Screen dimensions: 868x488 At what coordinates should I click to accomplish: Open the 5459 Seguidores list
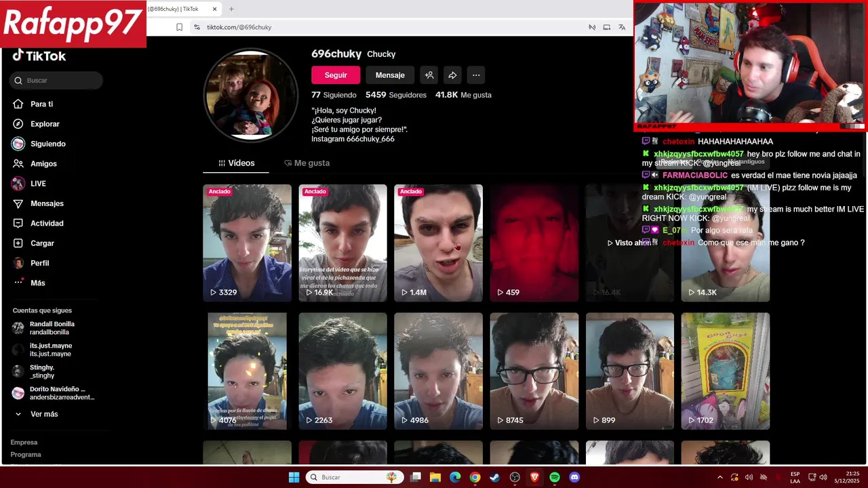(396, 95)
